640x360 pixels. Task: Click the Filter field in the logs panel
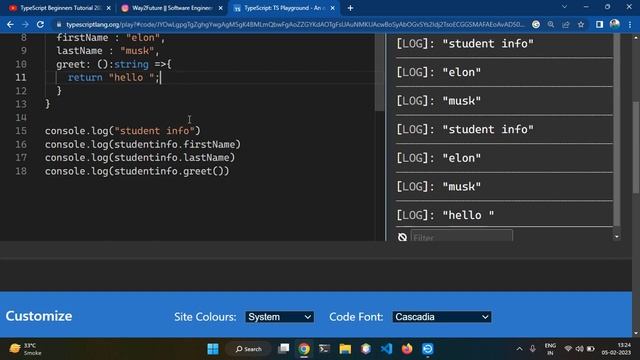(x=462, y=236)
